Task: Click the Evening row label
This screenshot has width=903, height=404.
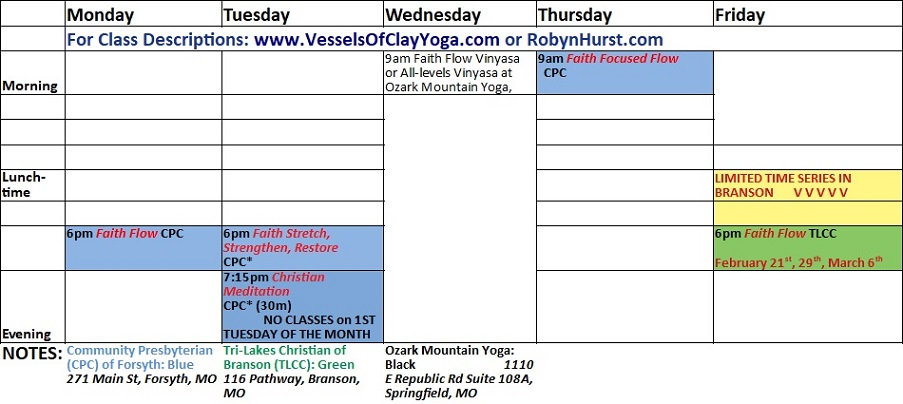Action: coord(28,334)
